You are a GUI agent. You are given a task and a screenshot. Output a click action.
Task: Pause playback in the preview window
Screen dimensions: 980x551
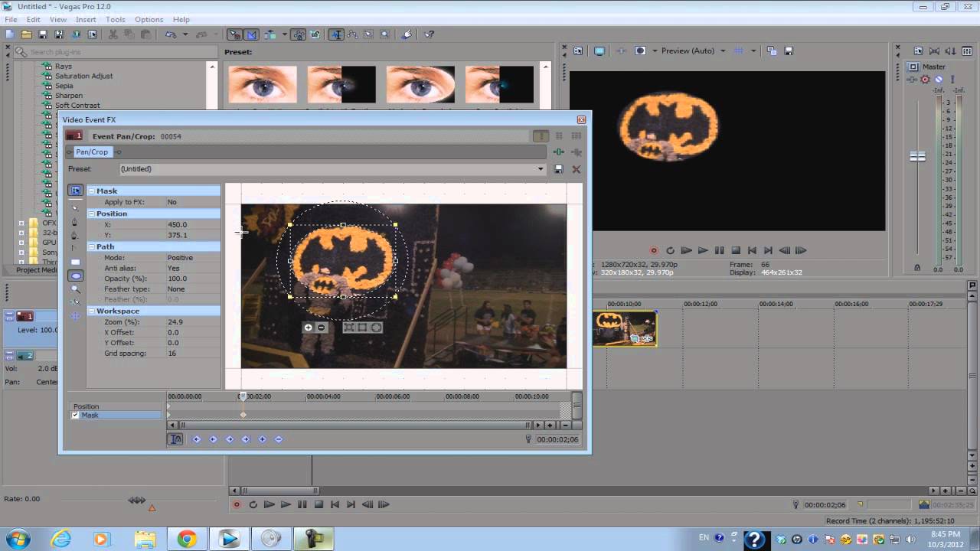tap(719, 250)
